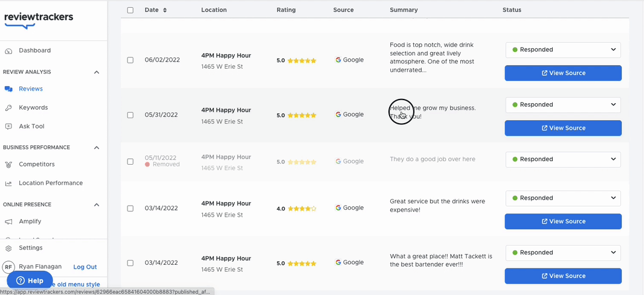
Task: Open Responded status dropdown for 06/02/2022 review
Action: 563,49
